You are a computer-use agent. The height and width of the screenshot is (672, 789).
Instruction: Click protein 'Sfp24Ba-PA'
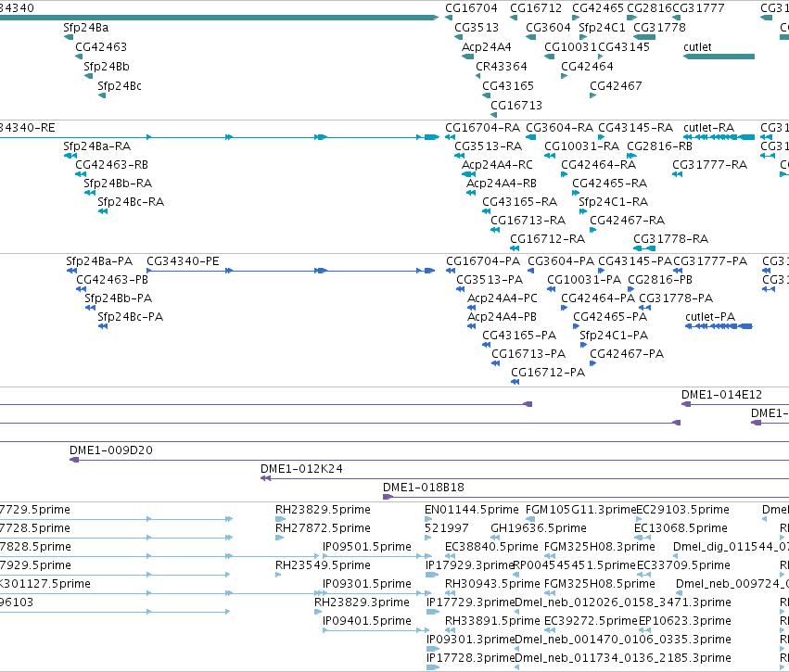click(x=99, y=261)
